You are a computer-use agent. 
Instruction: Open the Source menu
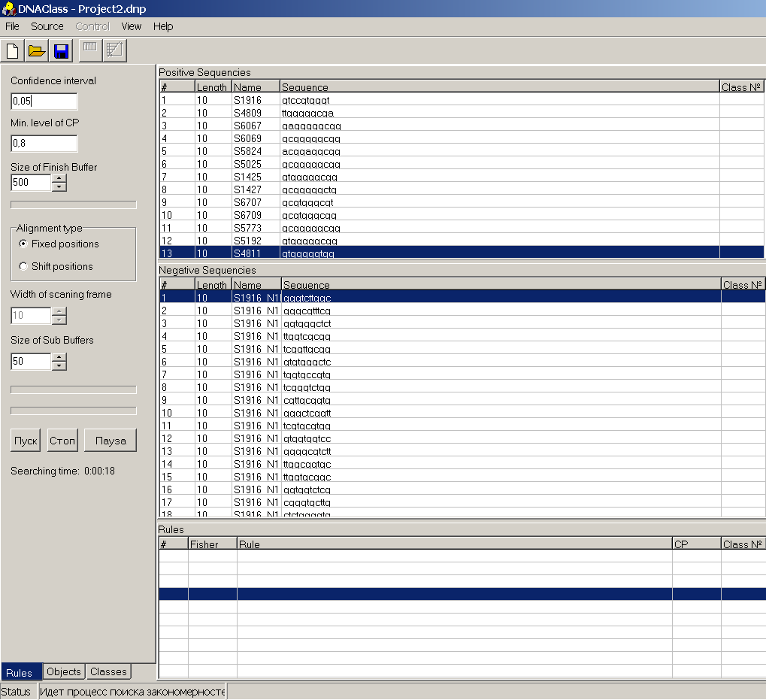(x=47, y=26)
